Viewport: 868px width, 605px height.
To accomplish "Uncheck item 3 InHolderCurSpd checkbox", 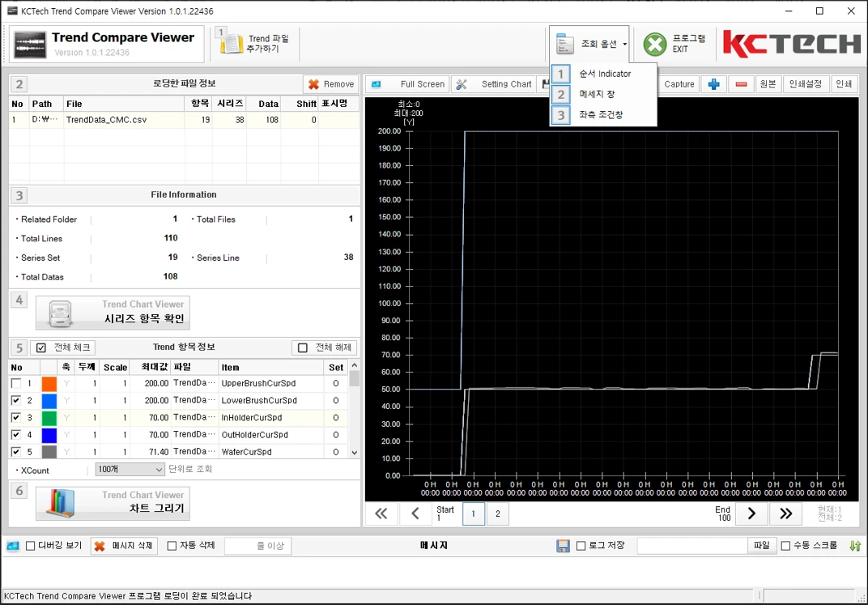I will pyautogui.click(x=16, y=417).
